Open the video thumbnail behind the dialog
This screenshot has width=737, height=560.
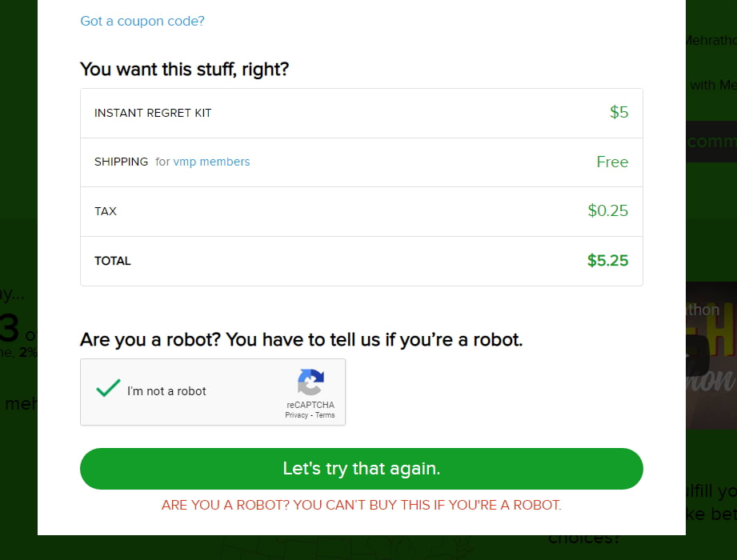pyautogui.click(x=711, y=354)
